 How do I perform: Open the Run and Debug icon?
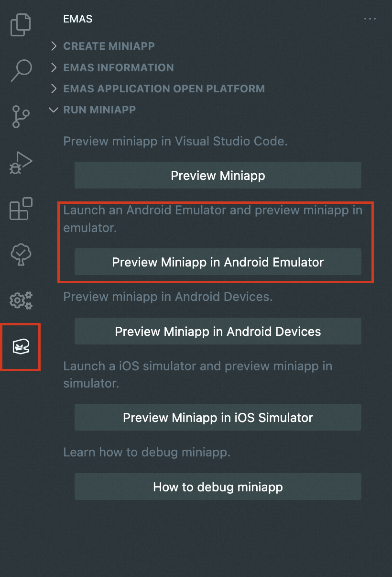pos(21,163)
